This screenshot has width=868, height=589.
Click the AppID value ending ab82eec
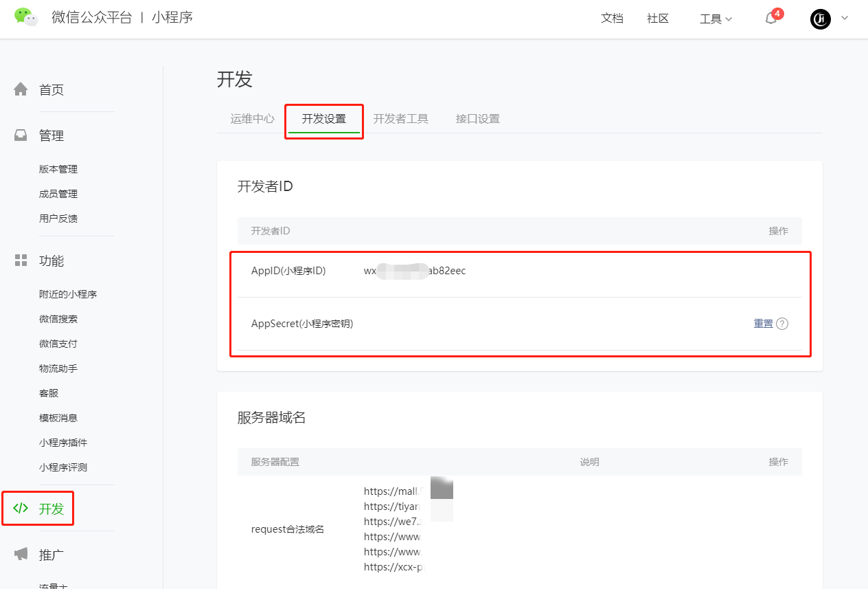point(415,271)
